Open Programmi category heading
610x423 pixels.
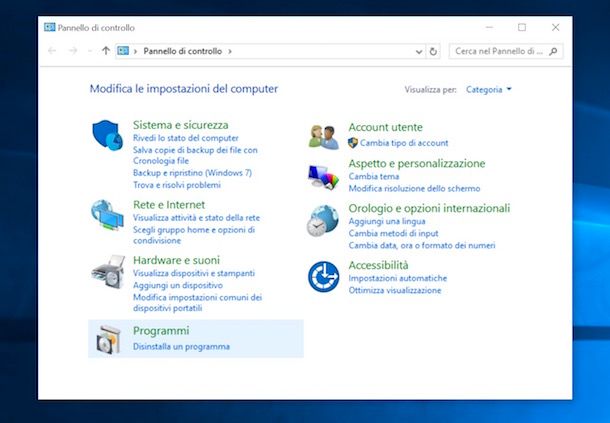(x=161, y=331)
